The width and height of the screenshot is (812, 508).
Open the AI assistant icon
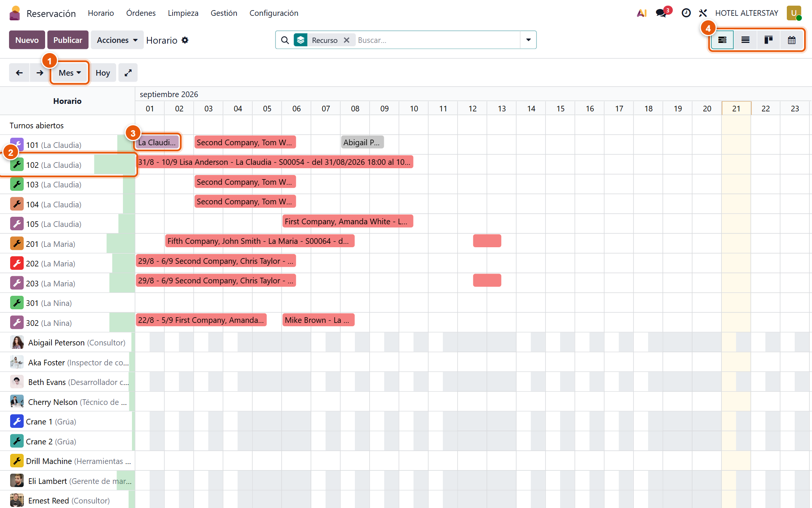(642, 13)
